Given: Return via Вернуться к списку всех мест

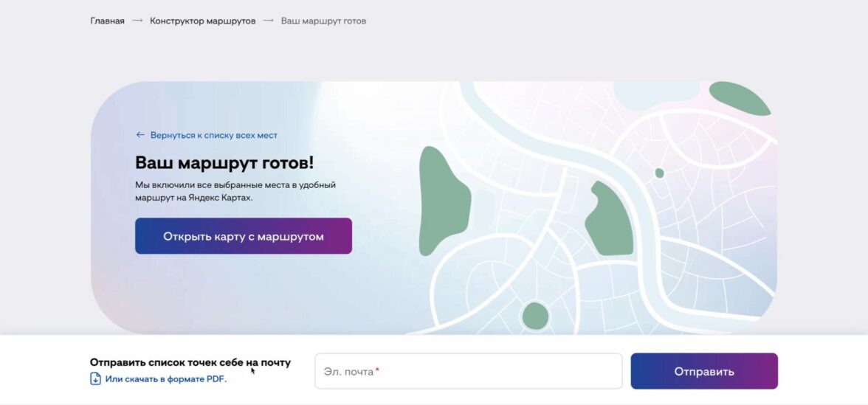Looking at the screenshot, I should pyautogui.click(x=214, y=135).
